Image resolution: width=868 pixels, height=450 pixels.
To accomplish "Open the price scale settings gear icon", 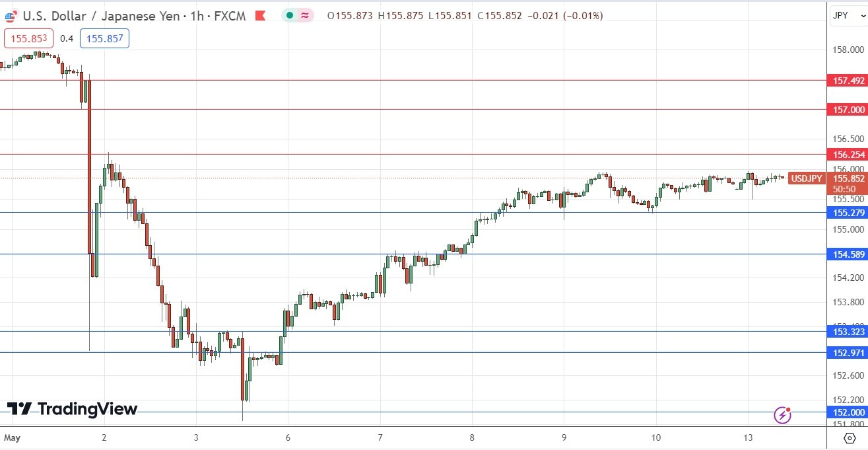I will click(x=848, y=437).
